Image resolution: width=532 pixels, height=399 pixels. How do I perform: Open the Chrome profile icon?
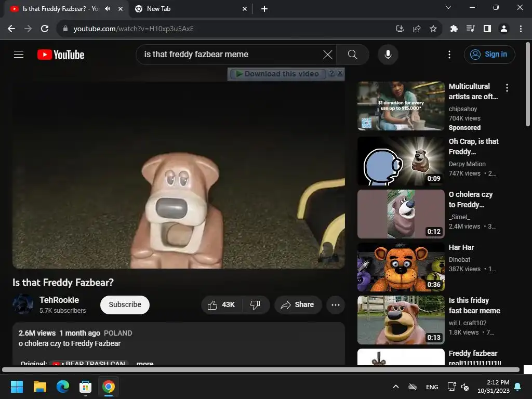[504, 29]
